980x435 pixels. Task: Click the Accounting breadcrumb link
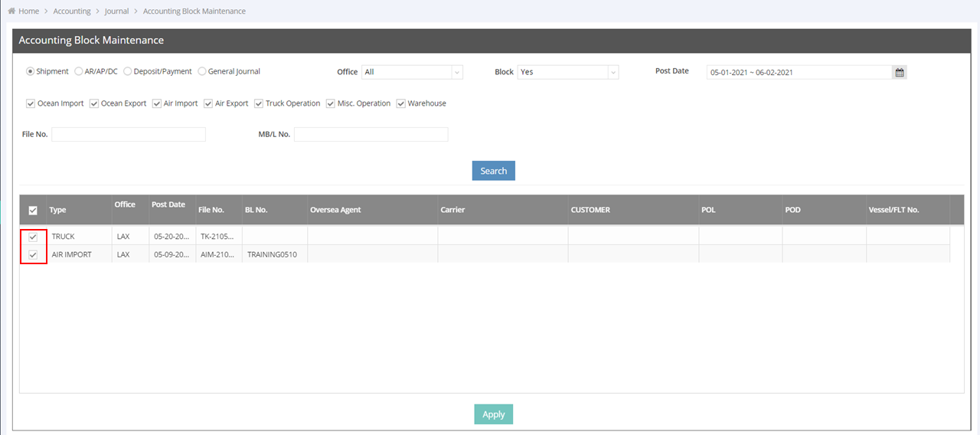click(72, 11)
